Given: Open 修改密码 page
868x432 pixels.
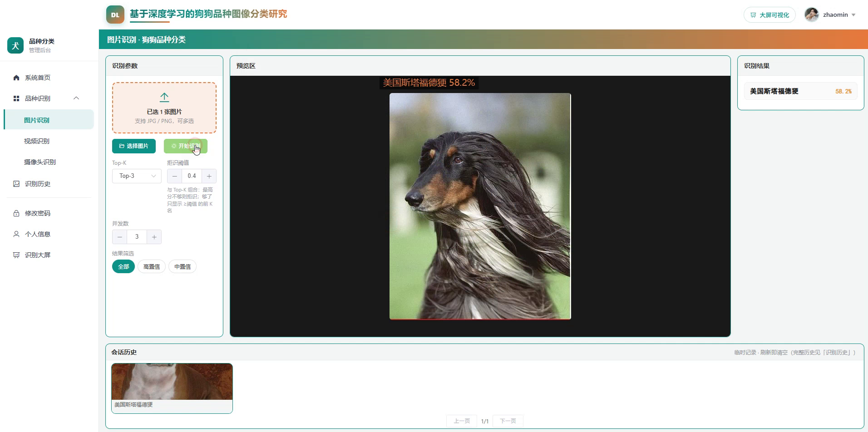Looking at the screenshot, I should [49, 213].
